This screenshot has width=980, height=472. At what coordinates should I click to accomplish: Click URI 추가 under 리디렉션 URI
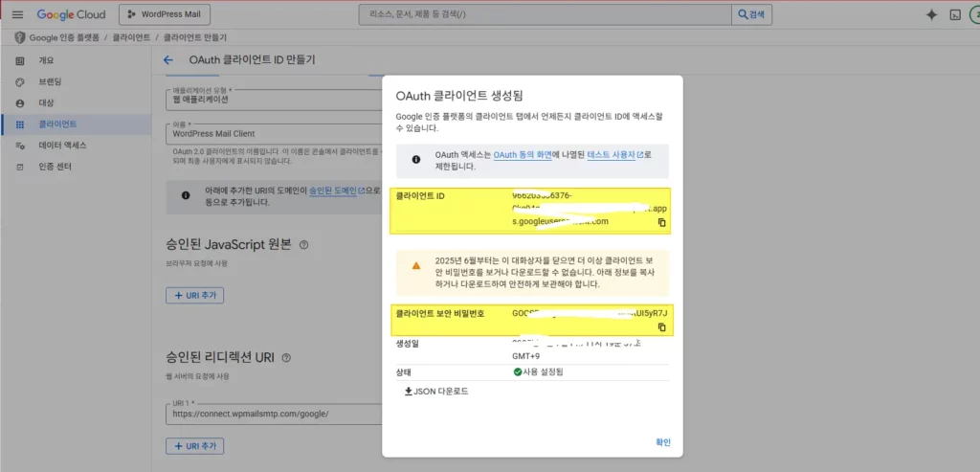point(194,446)
